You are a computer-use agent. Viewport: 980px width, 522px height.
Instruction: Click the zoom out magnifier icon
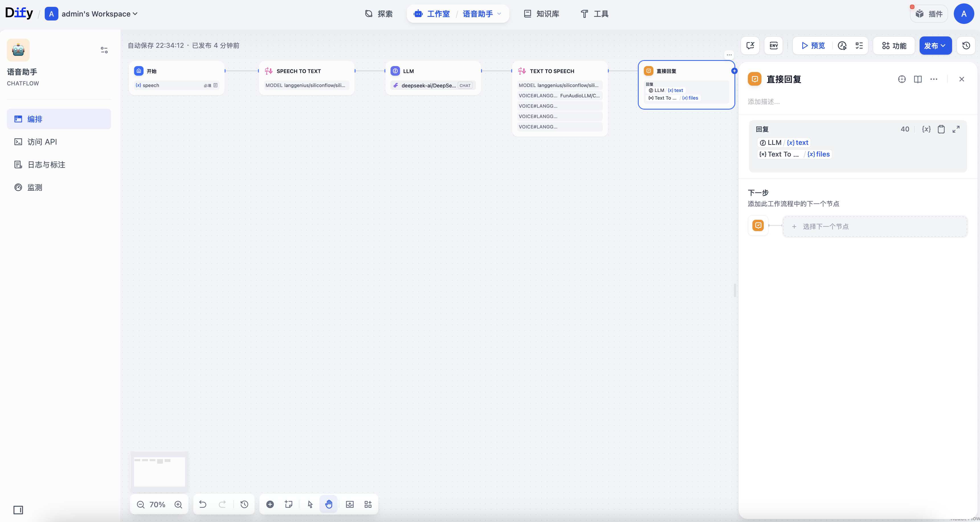[x=140, y=504]
